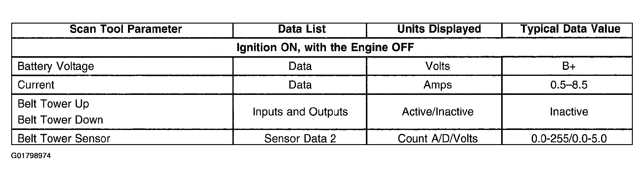The height and width of the screenshot is (181, 644).
Task: Select the Belt Tower Down parameter text
Action: [x=60, y=120]
